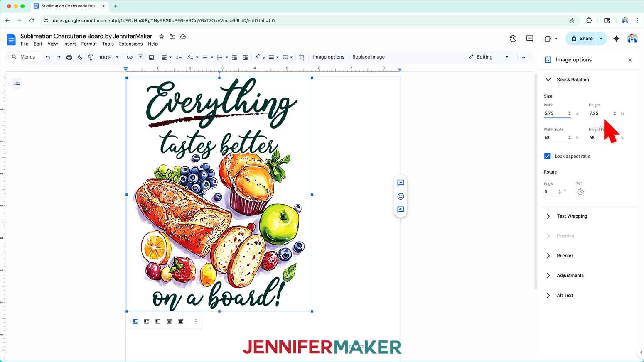
Task: Select the crop image tool
Action: pos(302,57)
